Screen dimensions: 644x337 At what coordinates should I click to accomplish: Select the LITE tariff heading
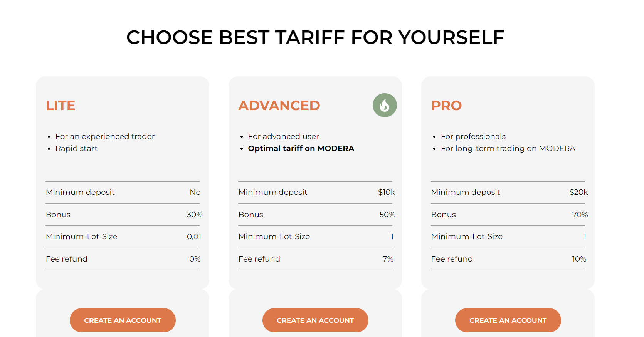pos(61,106)
